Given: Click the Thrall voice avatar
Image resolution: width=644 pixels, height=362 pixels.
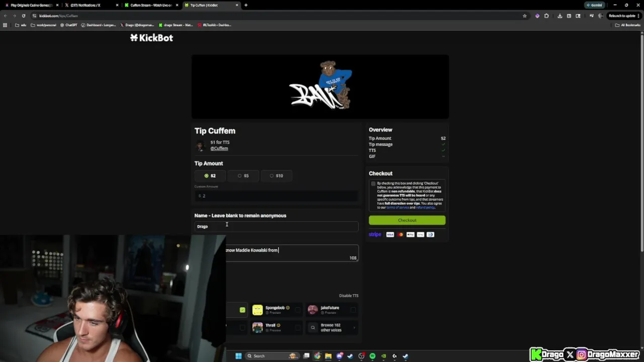Looking at the screenshot, I should click(x=257, y=327).
